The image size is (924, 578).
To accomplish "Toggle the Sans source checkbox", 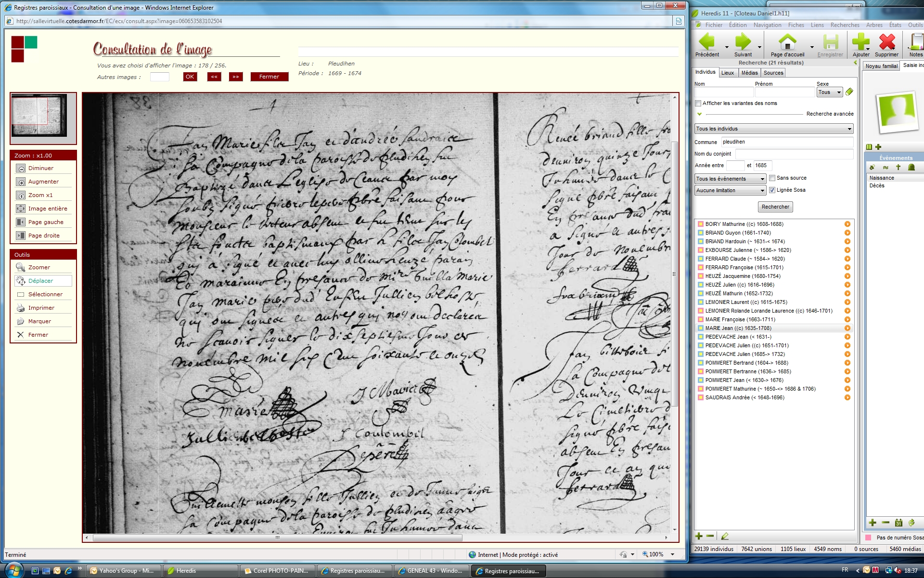I will pyautogui.click(x=772, y=178).
